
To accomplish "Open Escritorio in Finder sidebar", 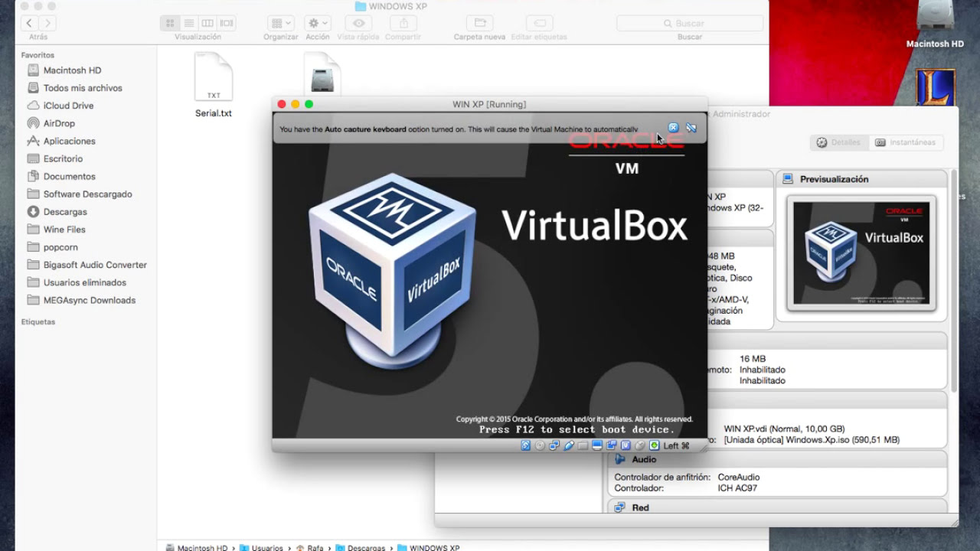I will (x=63, y=158).
